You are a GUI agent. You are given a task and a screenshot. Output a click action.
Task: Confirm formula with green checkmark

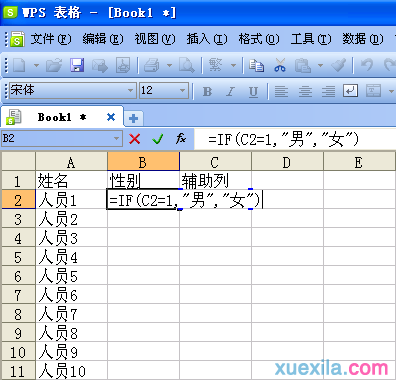(157, 138)
